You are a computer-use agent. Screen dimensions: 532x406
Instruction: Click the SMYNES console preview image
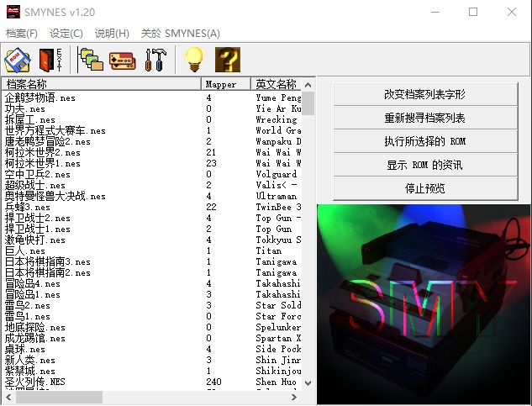tap(424, 304)
